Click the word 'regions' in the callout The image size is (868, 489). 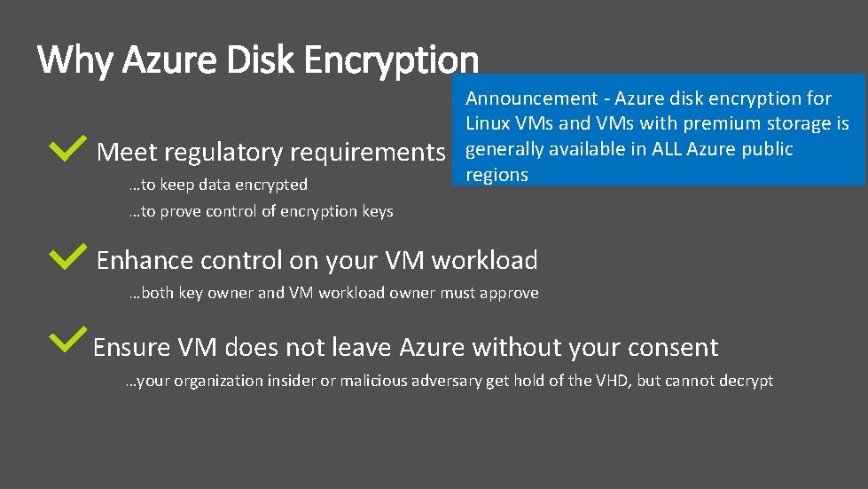click(x=497, y=175)
